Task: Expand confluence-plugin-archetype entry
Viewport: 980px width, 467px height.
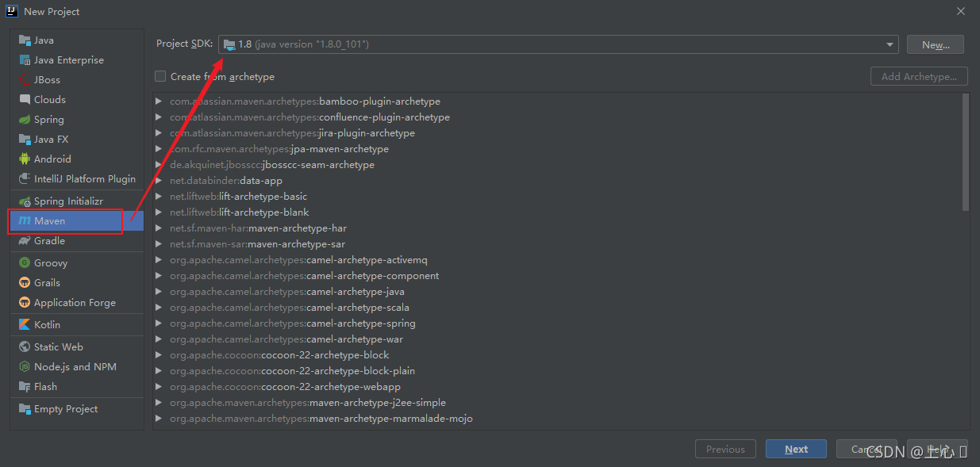Action: pos(159,117)
